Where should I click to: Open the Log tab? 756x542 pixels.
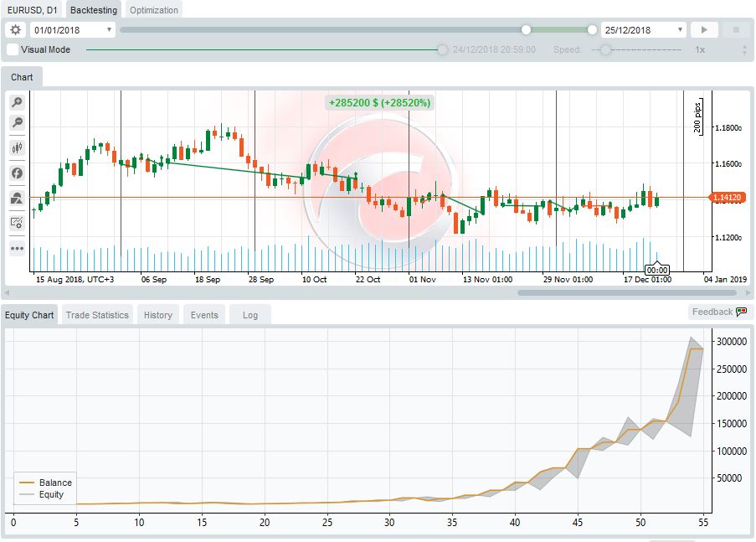click(x=250, y=315)
